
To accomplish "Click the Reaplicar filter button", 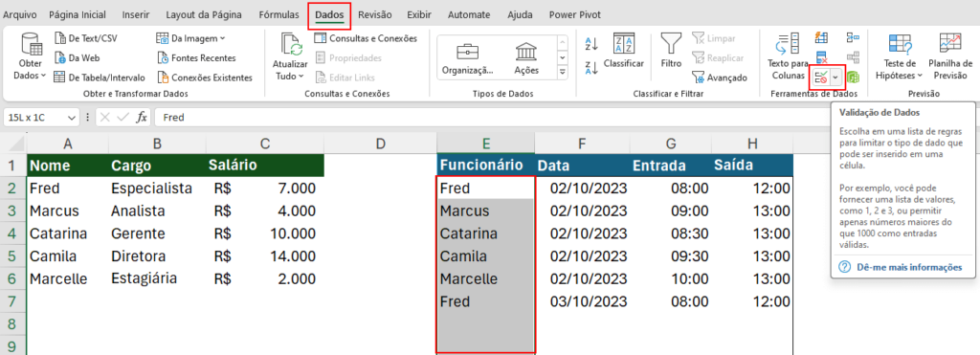I will (x=718, y=58).
